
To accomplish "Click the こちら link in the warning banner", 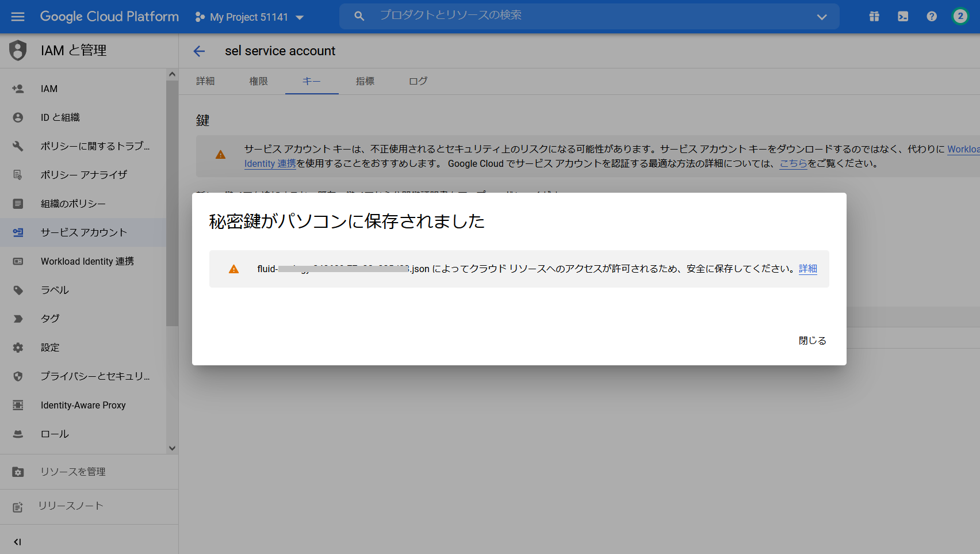I will (794, 163).
